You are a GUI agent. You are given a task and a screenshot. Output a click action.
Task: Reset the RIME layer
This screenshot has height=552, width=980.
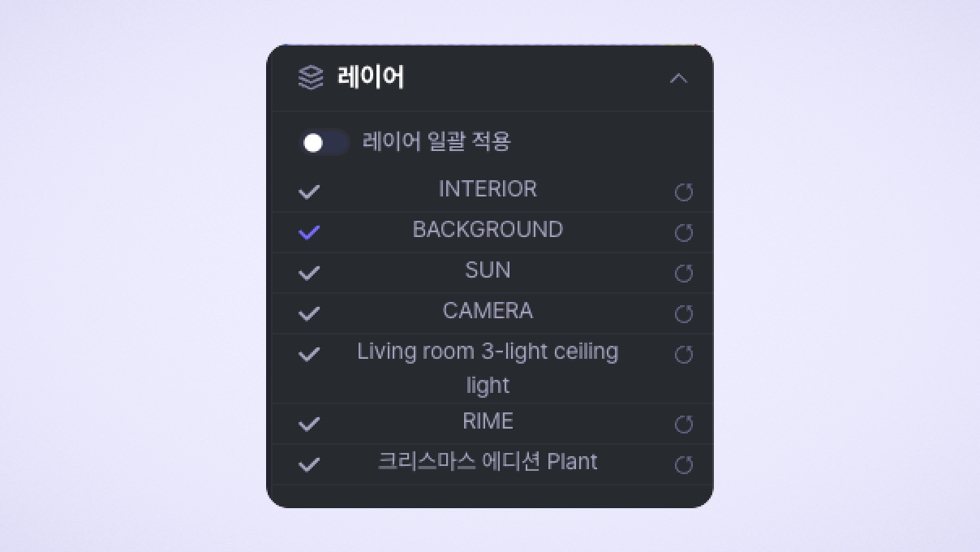[x=684, y=424]
